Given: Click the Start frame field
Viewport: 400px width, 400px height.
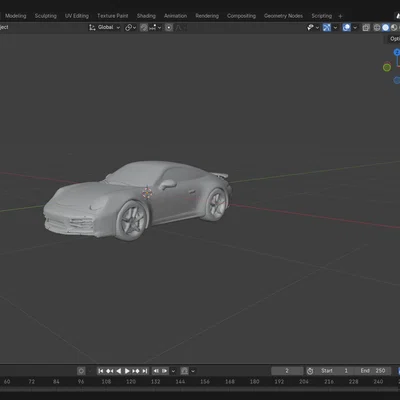Looking at the screenshot, I should point(335,371).
